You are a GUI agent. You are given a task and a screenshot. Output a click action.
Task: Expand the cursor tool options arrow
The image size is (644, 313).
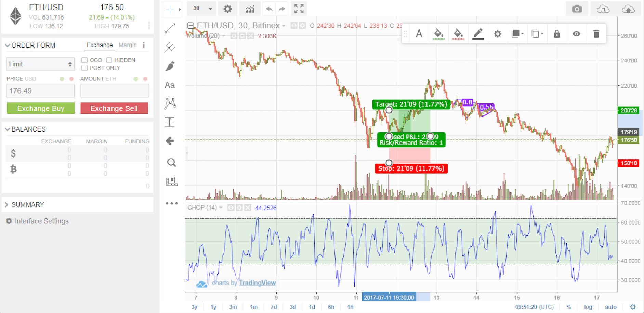pyautogui.click(x=180, y=10)
